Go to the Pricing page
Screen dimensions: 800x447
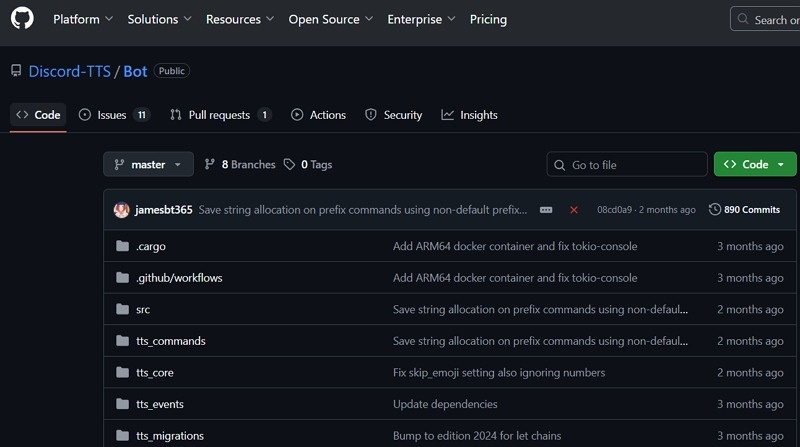point(488,19)
